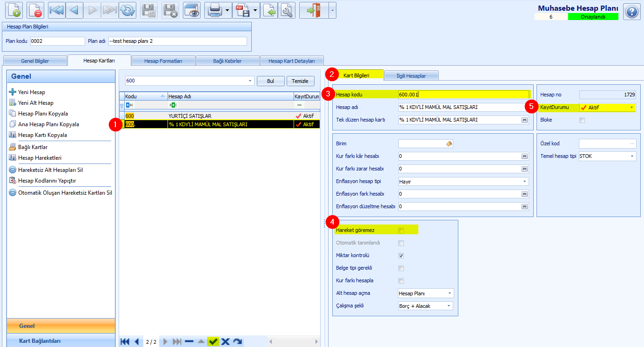The width and height of the screenshot is (644, 347).
Task: Click the Hesap kodu input field
Action: pos(464,95)
